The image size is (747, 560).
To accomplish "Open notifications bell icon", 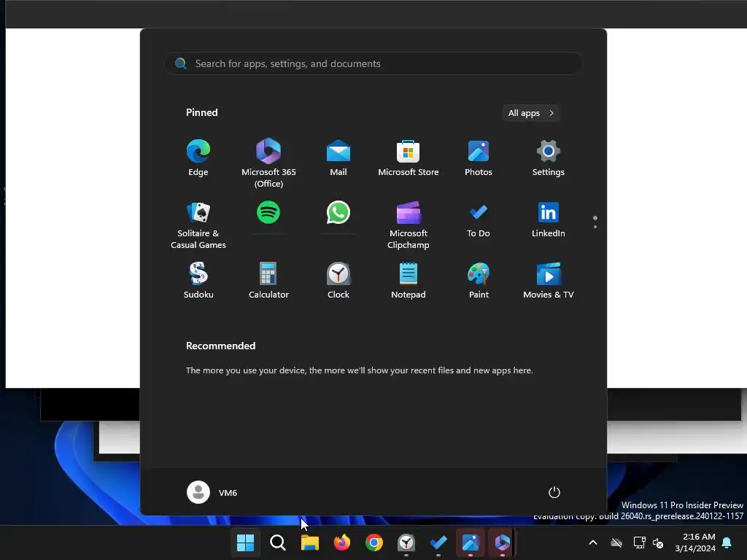I will [x=727, y=542].
